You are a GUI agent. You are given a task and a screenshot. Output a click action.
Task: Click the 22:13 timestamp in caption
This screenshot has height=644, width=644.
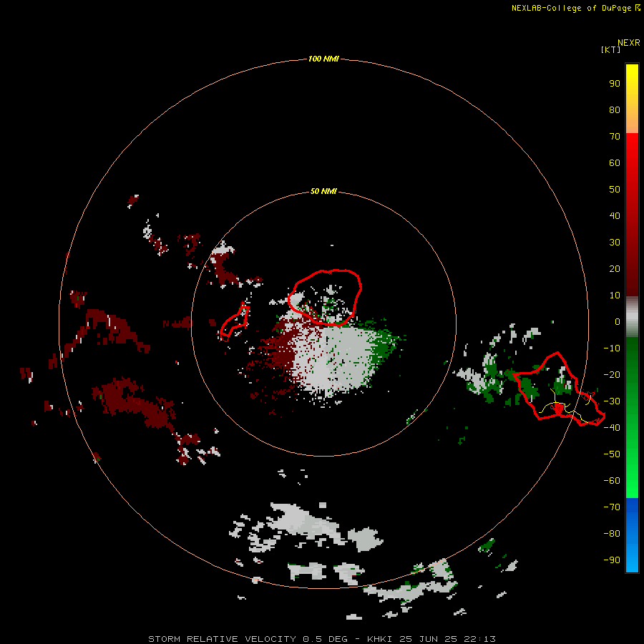tap(479, 639)
